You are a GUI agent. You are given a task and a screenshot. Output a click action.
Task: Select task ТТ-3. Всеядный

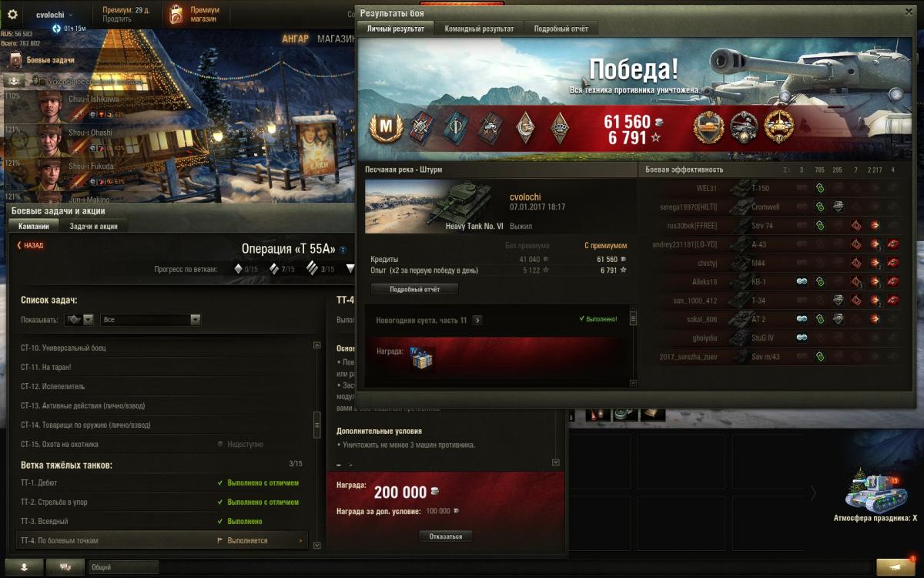[x=163, y=522]
